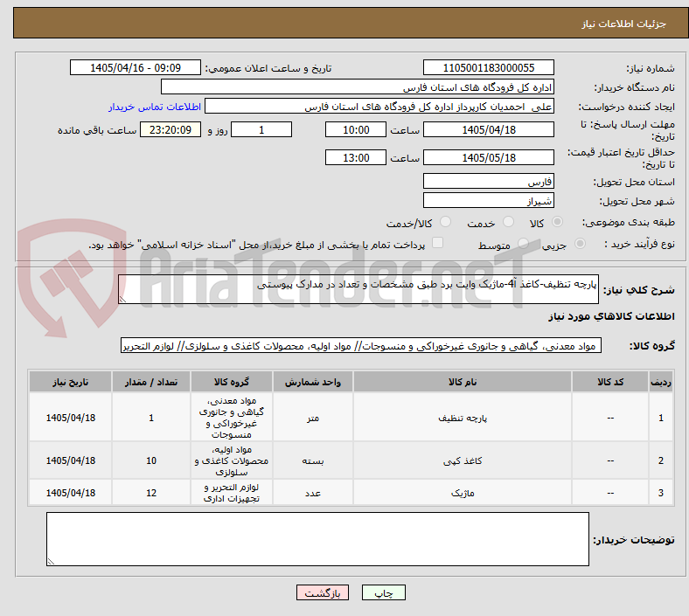Click the واحد شمارش column header
The height and width of the screenshot is (616, 689).
[x=313, y=382]
